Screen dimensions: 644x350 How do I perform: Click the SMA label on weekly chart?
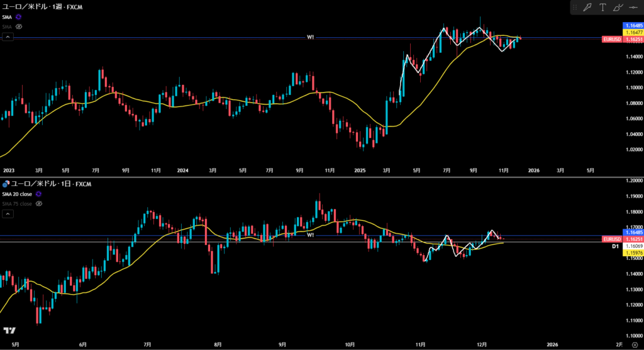coord(6,18)
